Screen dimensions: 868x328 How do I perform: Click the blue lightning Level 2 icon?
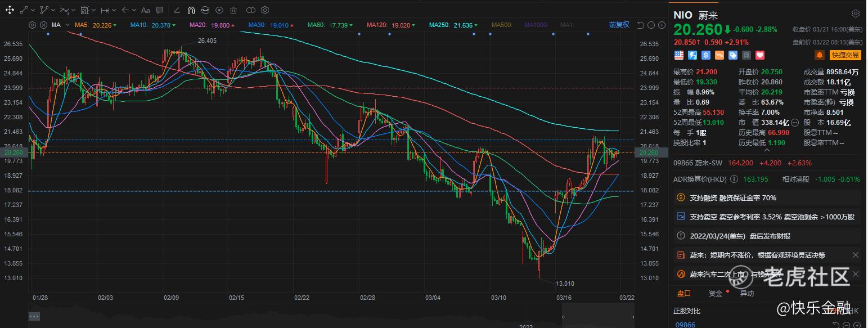(x=692, y=55)
